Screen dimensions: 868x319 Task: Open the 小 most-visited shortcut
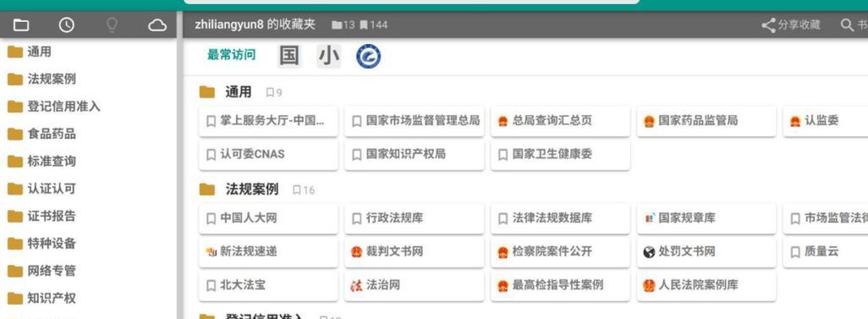pyautogui.click(x=329, y=56)
